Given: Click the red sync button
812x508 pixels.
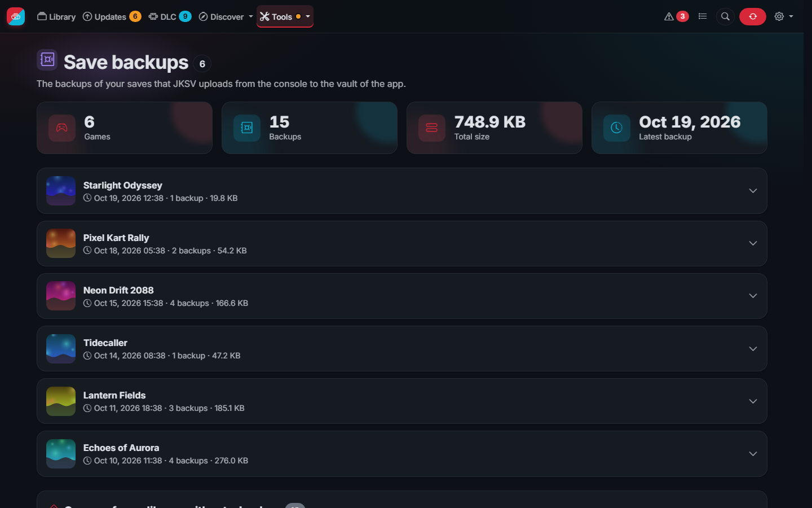Looking at the screenshot, I should click(x=753, y=16).
